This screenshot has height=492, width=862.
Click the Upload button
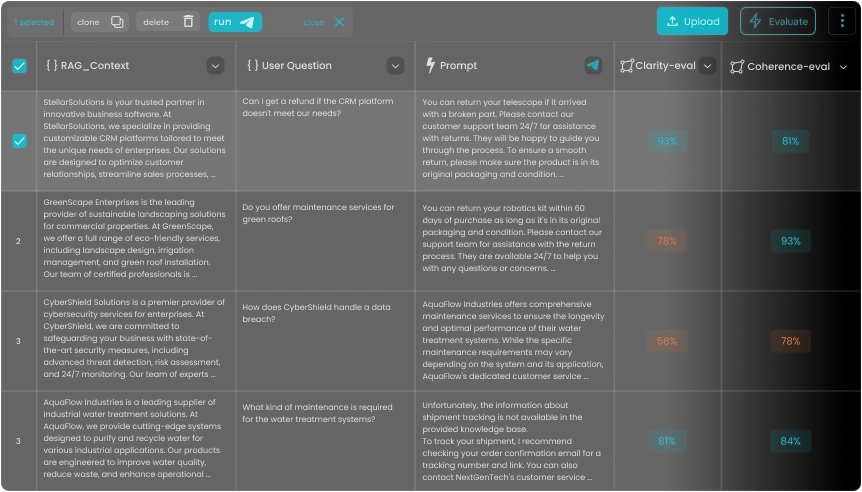[x=692, y=21]
